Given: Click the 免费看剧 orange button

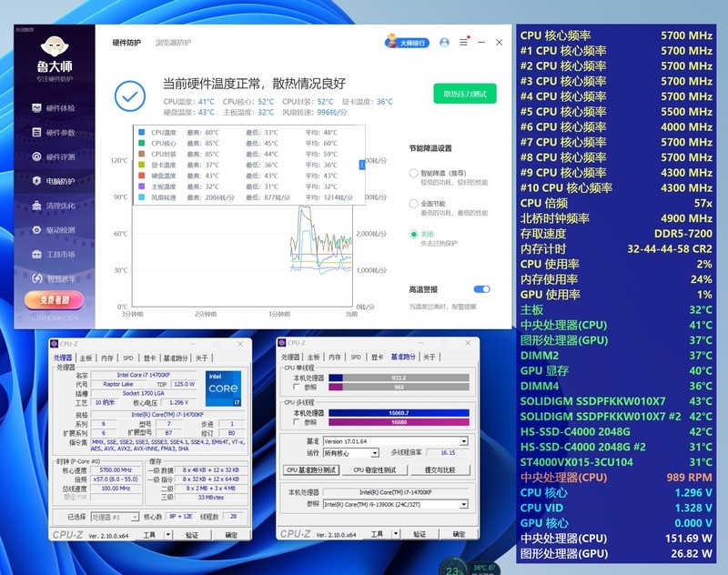Looking at the screenshot, I should coord(55,300).
